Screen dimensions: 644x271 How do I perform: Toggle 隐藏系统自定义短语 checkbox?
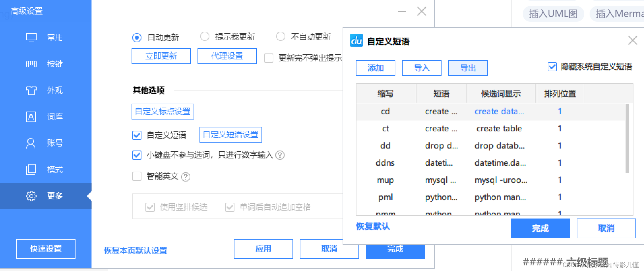pos(552,67)
